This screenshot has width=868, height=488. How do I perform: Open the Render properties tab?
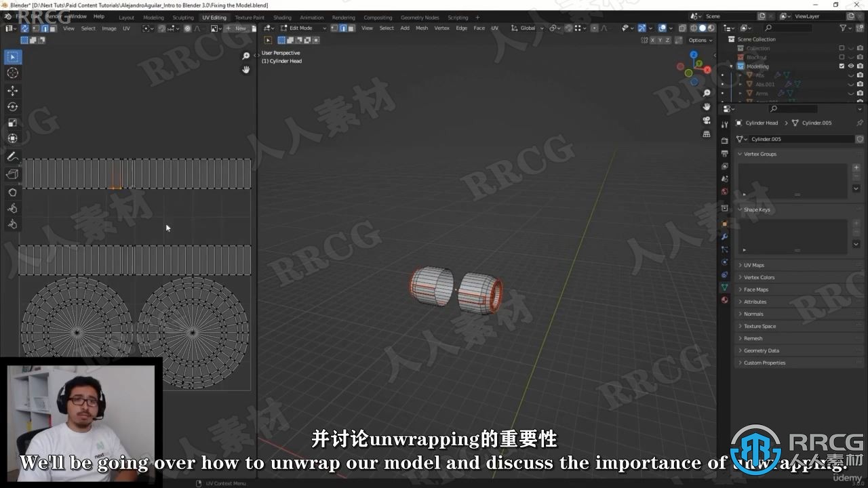click(x=724, y=141)
